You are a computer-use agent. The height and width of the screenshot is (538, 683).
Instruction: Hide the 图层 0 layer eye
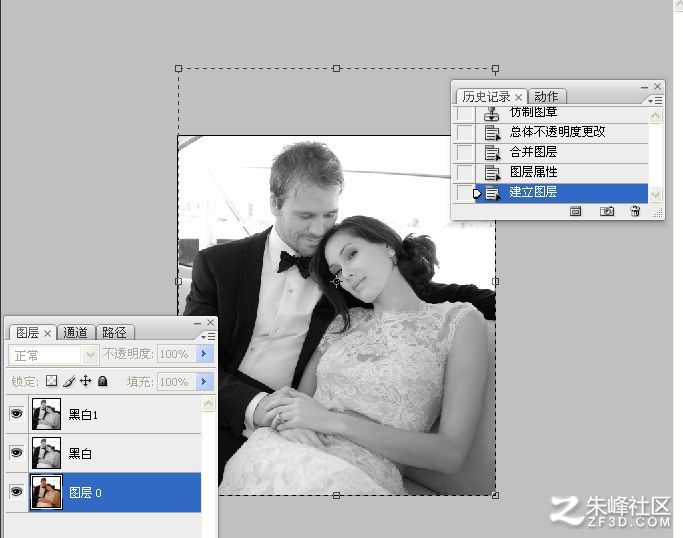17,491
